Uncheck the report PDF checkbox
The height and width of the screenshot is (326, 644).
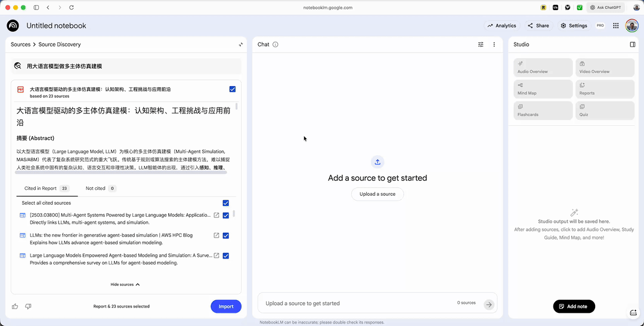tap(232, 89)
